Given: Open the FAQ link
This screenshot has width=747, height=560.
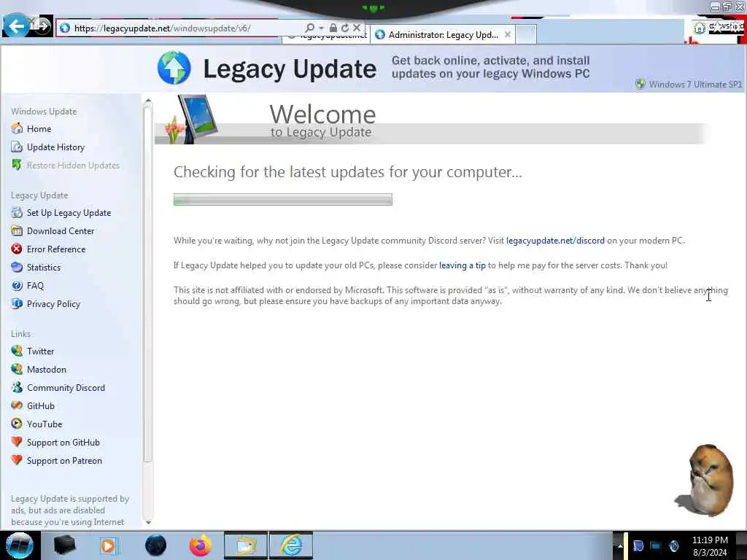Looking at the screenshot, I should click(35, 286).
